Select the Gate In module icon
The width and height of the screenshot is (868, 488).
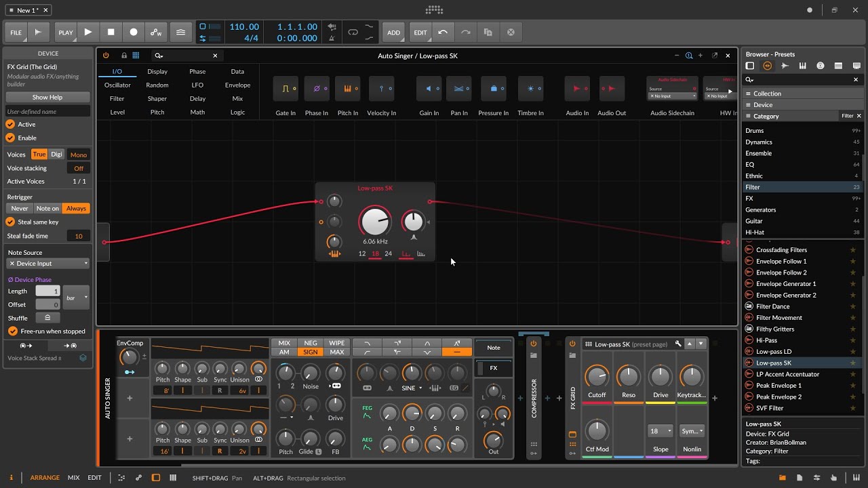coord(285,89)
